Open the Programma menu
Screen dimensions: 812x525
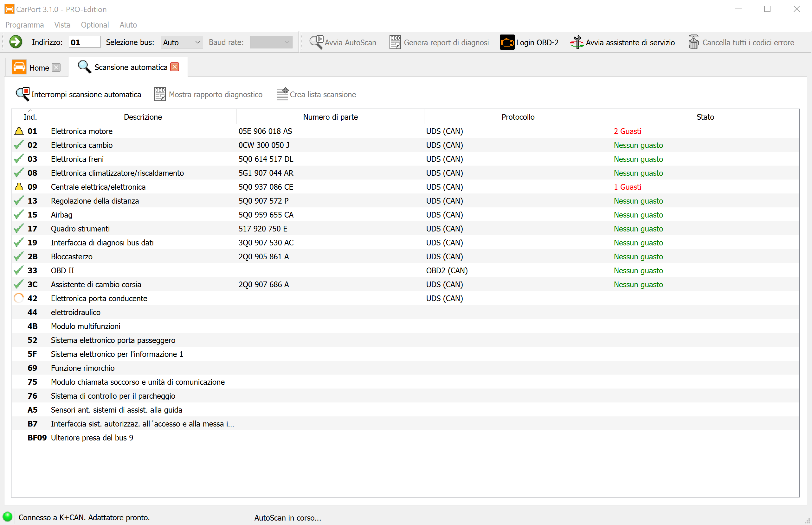(24, 25)
